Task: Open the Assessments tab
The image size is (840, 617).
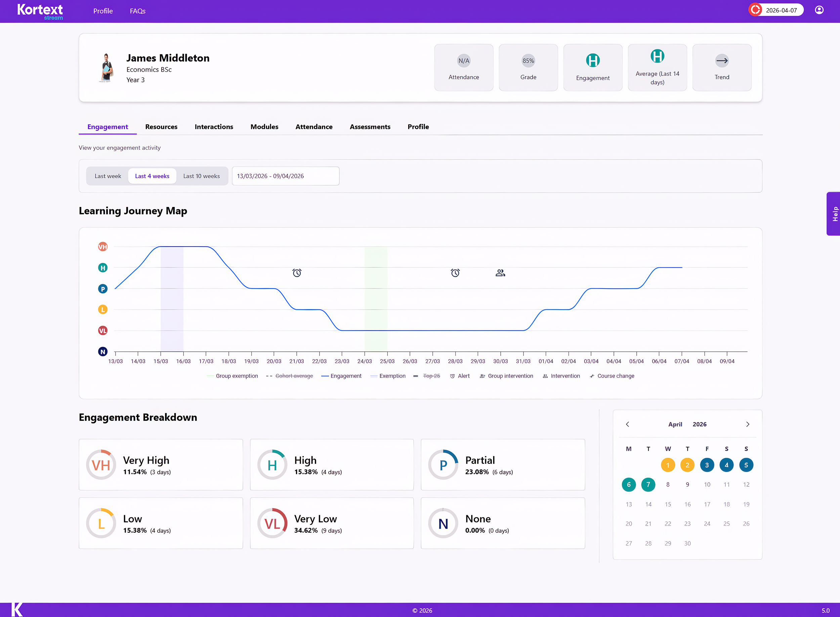Action: pos(370,127)
